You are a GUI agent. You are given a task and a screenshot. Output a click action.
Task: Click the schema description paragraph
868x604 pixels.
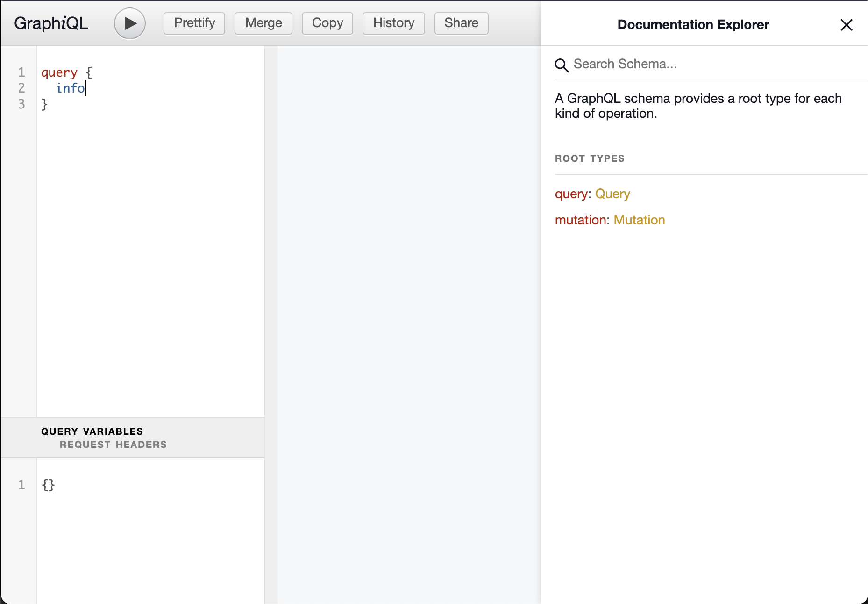pos(698,106)
